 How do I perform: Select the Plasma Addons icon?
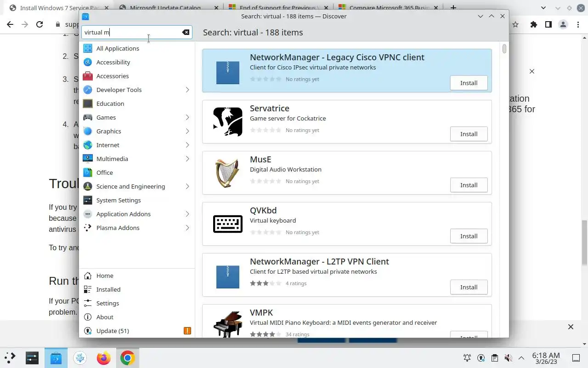[x=88, y=228]
